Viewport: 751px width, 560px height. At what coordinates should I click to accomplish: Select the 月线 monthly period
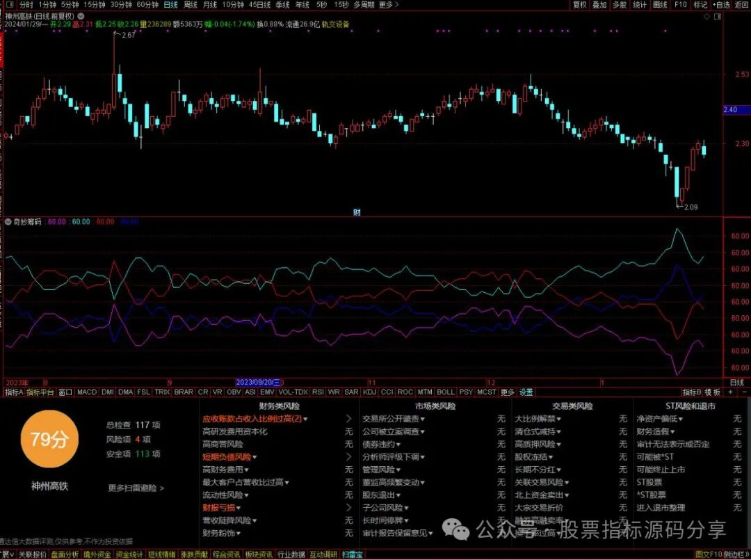(210, 5)
